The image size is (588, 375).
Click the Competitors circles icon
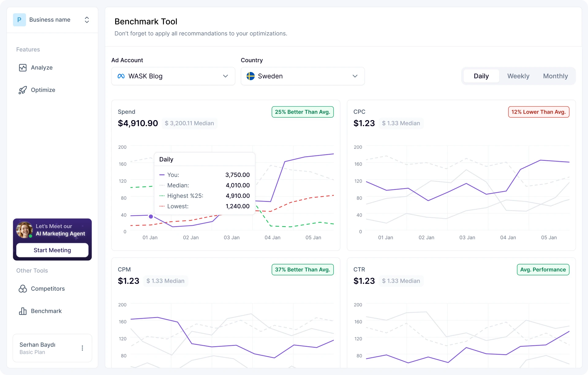pos(23,289)
